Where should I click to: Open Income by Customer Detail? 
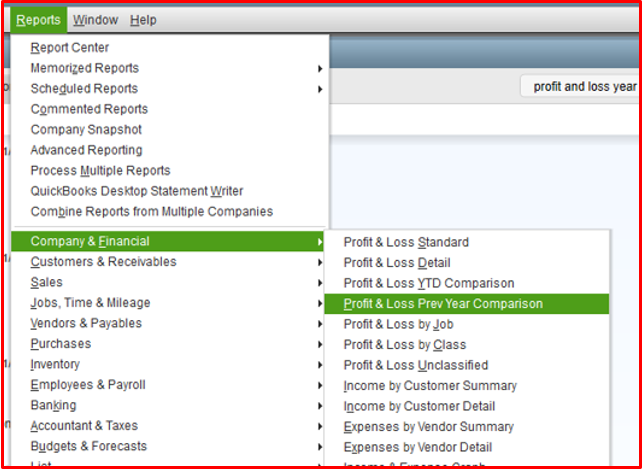coord(467,407)
